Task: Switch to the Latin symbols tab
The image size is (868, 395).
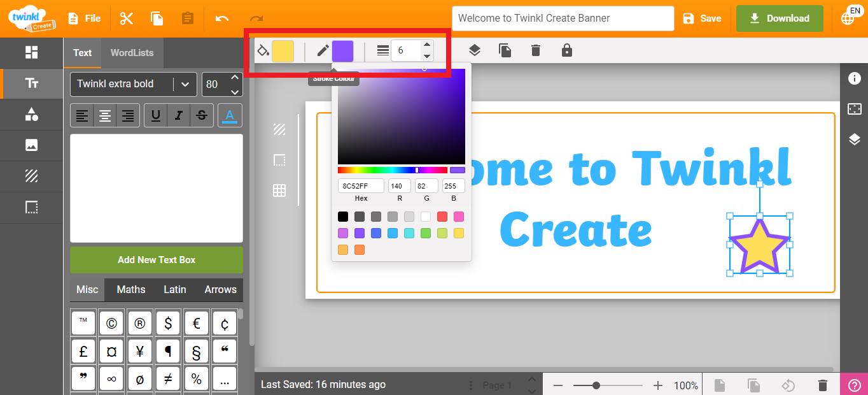Action: (x=175, y=289)
